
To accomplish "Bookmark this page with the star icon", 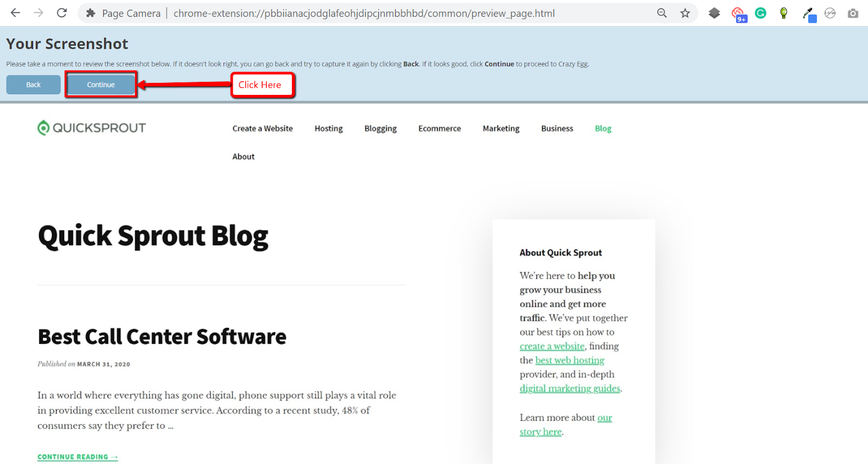I will (x=685, y=13).
